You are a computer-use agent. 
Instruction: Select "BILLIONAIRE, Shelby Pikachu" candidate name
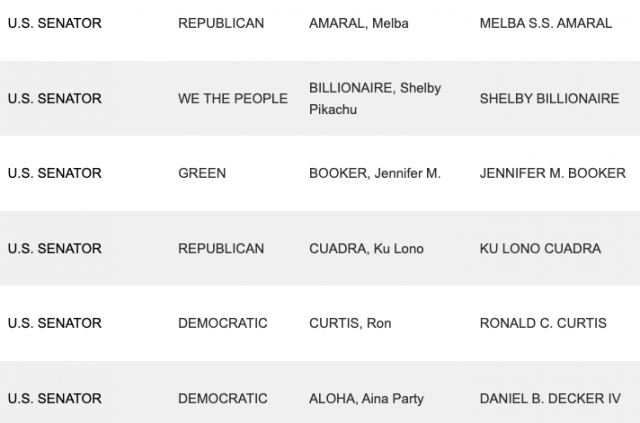(x=375, y=98)
